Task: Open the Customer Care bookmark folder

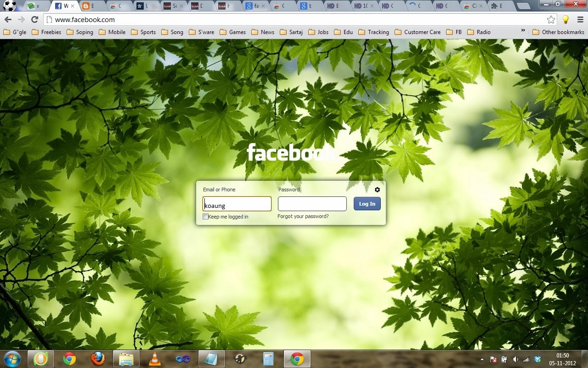Action: click(418, 32)
